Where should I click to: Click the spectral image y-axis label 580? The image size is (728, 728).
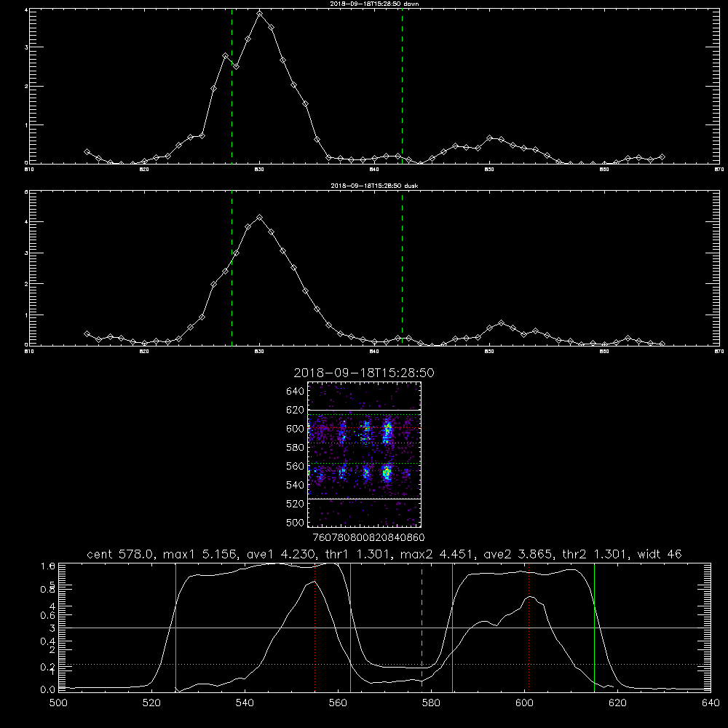pos(296,447)
